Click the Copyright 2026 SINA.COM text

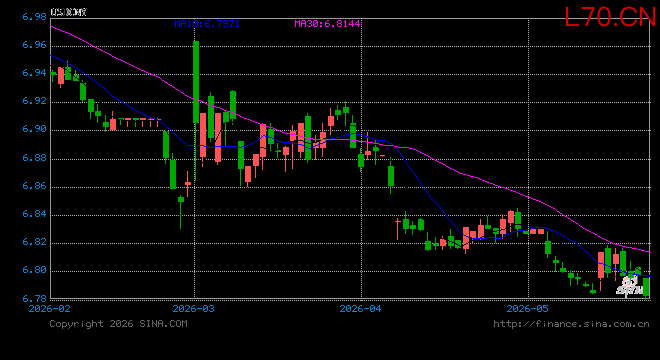118,324
